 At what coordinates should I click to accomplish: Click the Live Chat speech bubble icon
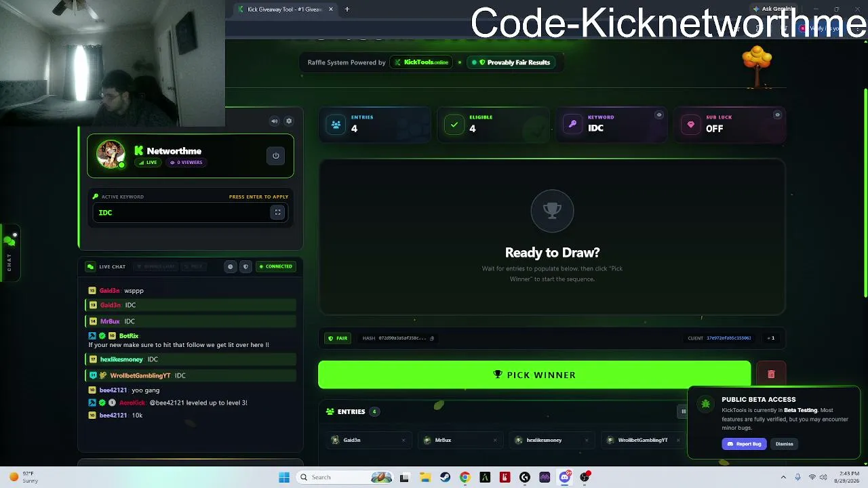click(x=91, y=266)
